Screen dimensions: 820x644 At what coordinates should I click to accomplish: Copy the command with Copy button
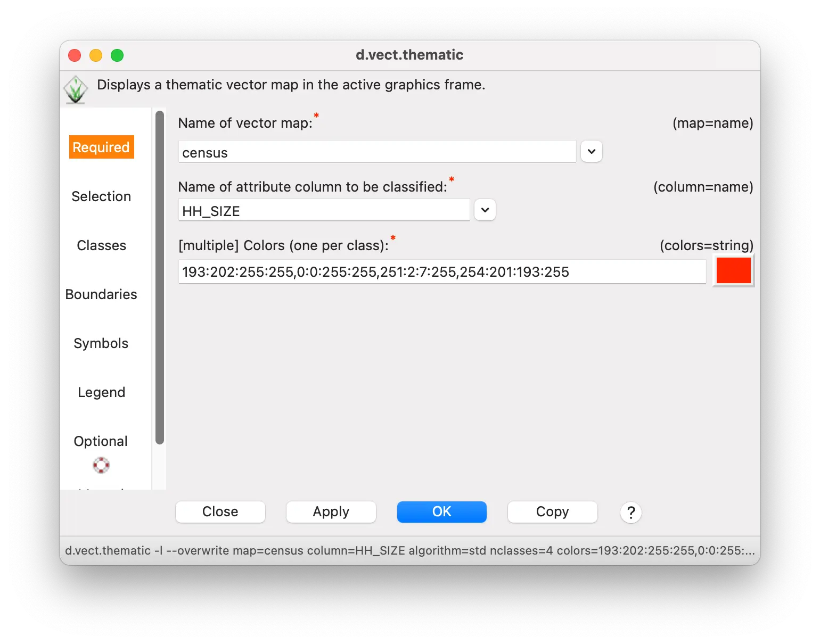(x=552, y=512)
